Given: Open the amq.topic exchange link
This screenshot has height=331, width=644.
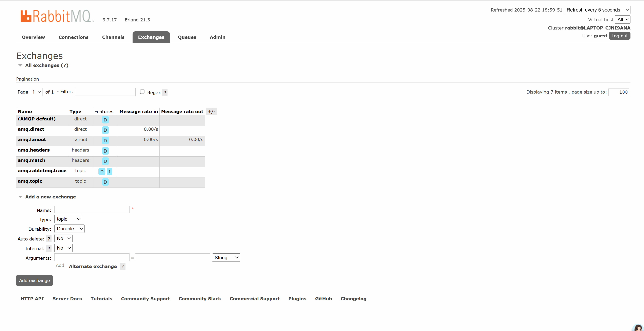Looking at the screenshot, I should pyautogui.click(x=30, y=181).
